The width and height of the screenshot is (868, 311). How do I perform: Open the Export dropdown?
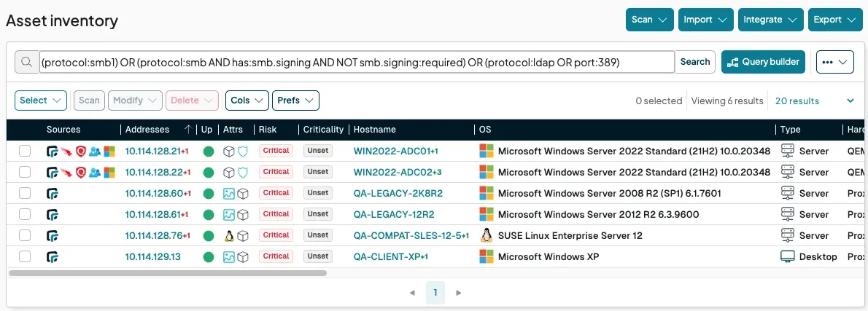(x=835, y=20)
